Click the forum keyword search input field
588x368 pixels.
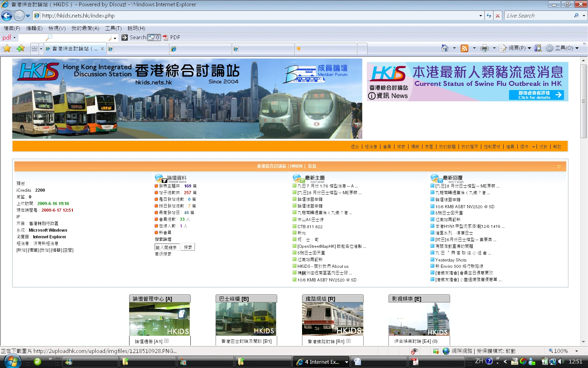pos(167,247)
